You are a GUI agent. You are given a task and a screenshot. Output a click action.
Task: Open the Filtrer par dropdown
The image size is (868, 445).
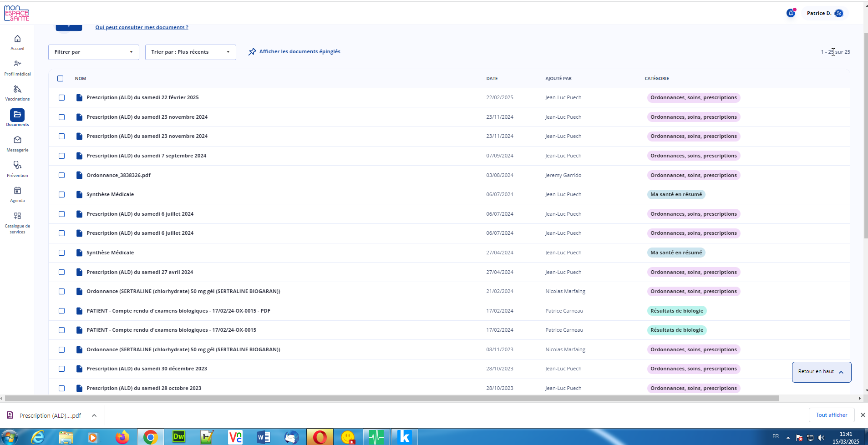tap(93, 52)
